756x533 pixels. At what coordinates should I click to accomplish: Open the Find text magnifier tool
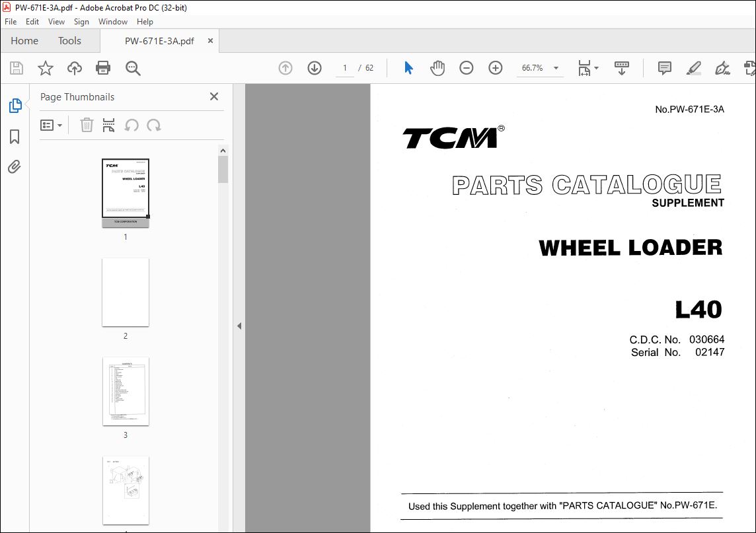click(x=133, y=68)
